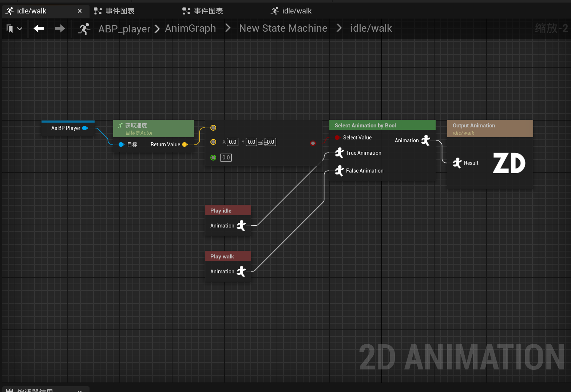
Task: Edit the Y value field
Action: click(251, 142)
